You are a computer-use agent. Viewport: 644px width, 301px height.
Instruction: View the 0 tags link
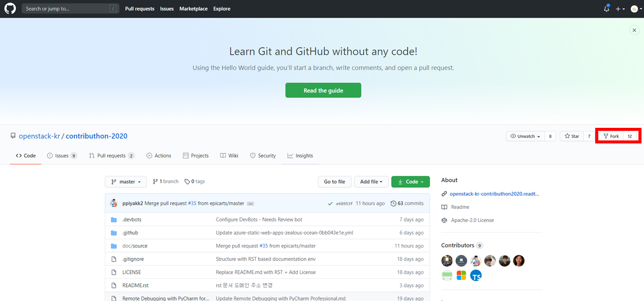(195, 181)
